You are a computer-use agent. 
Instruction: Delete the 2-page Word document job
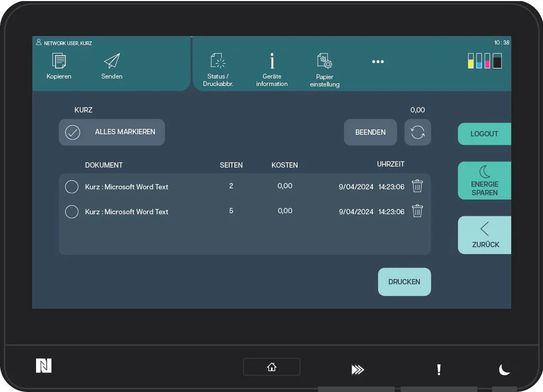click(x=417, y=186)
